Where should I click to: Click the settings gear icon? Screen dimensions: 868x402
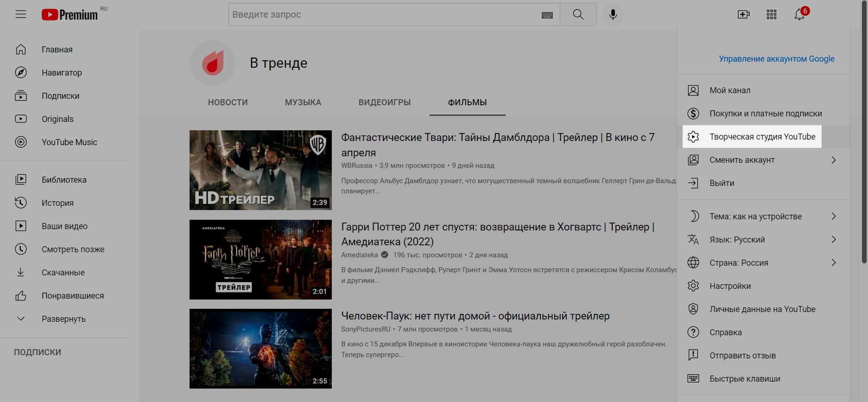(x=693, y=286)
